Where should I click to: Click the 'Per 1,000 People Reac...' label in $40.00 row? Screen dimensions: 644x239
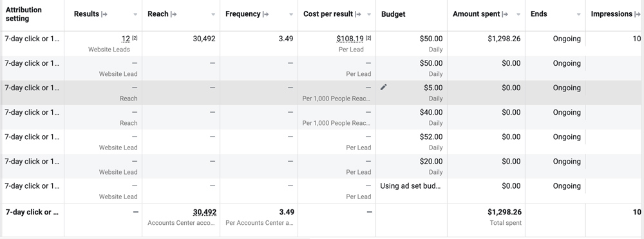click(x=336, y=123)
